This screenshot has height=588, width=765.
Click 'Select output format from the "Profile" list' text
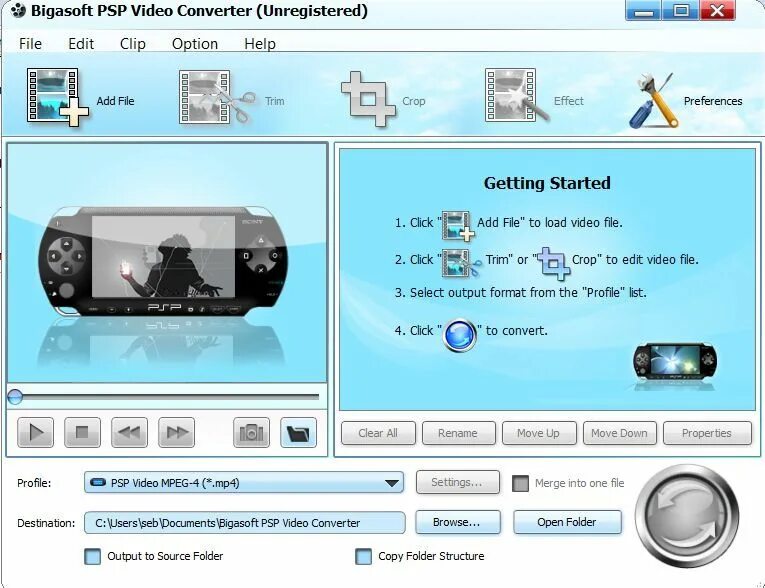pyautogui.click(x=528, y=293)
